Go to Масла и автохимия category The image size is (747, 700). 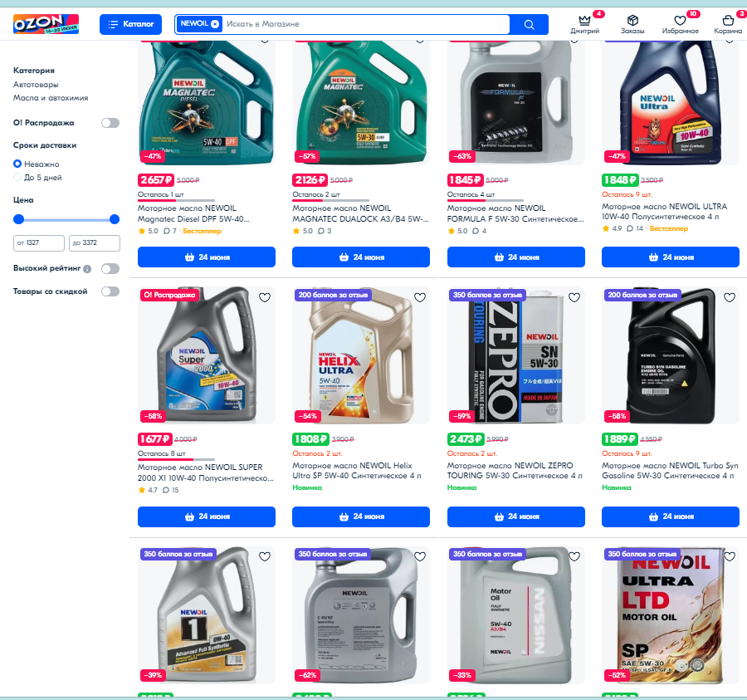point(51,98)
